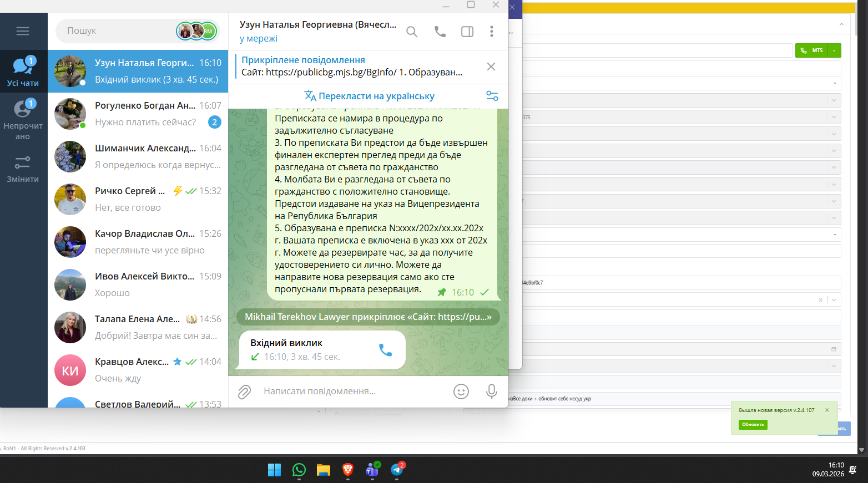
Task: Start a voice call from the chat header
Action: pyautogui.click(x=440, y=32)
